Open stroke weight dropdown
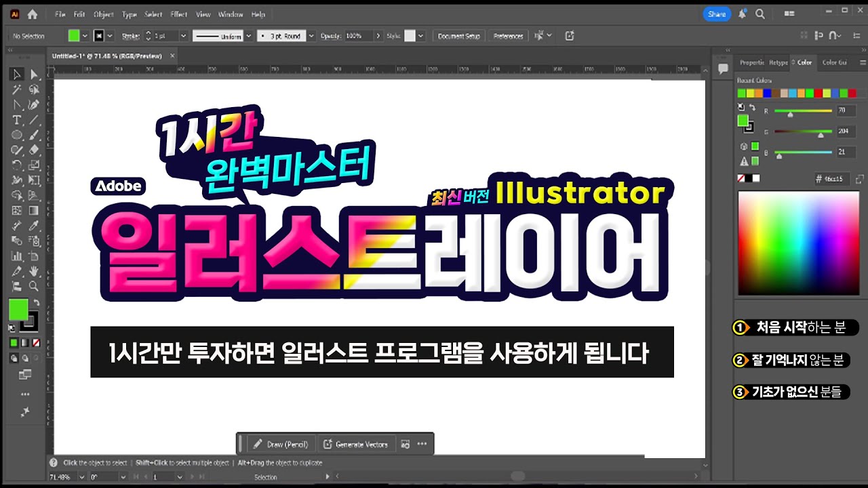868x488 pixels. click(x=183, y=36)
